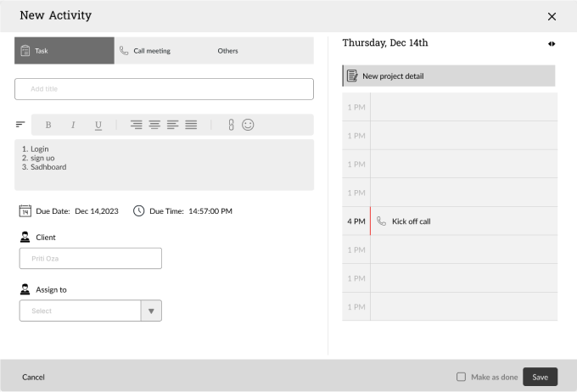Insert a hyperlink via chain icon

231,125
